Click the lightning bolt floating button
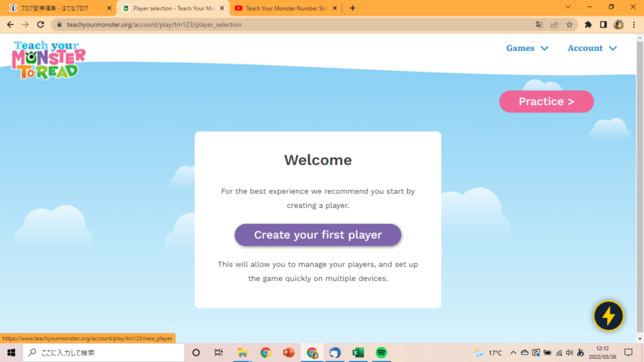Screen dimensions: 644x362 coord(608,315)
